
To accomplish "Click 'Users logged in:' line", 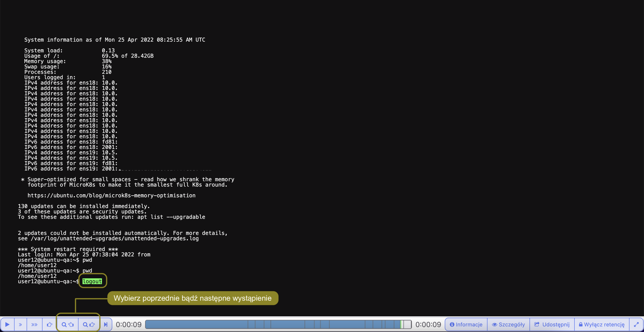I will click(x=64, y=77).
